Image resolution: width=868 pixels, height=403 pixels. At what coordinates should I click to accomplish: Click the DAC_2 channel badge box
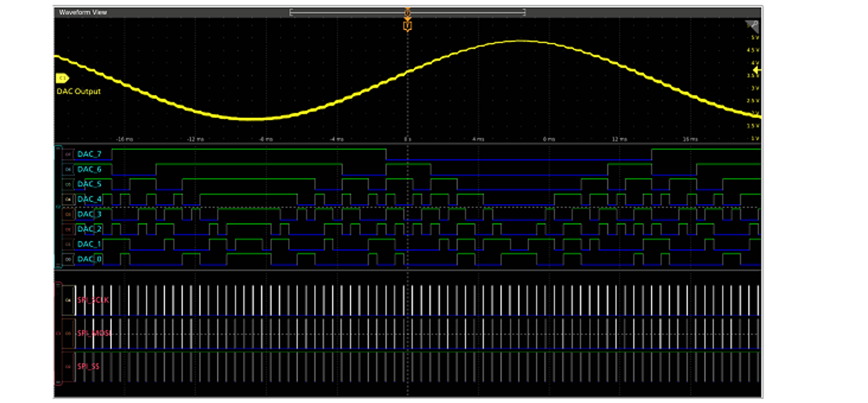pyautogui.click(x=68, y=229)
